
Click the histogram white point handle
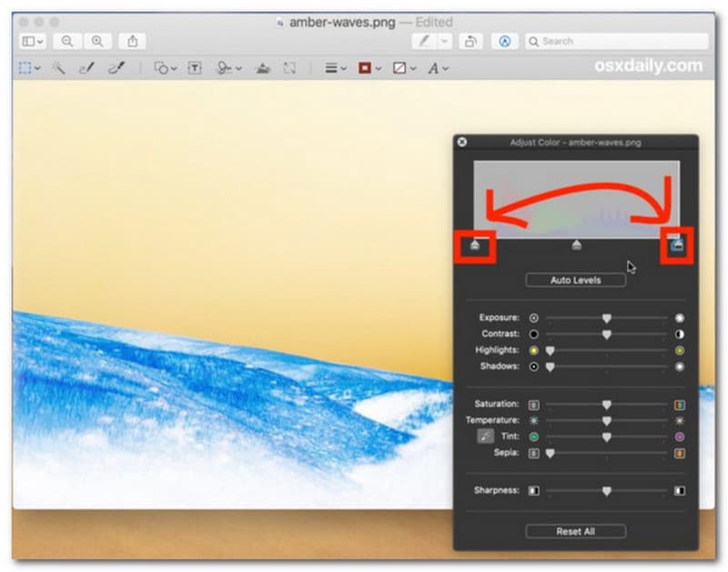[677, 245]
